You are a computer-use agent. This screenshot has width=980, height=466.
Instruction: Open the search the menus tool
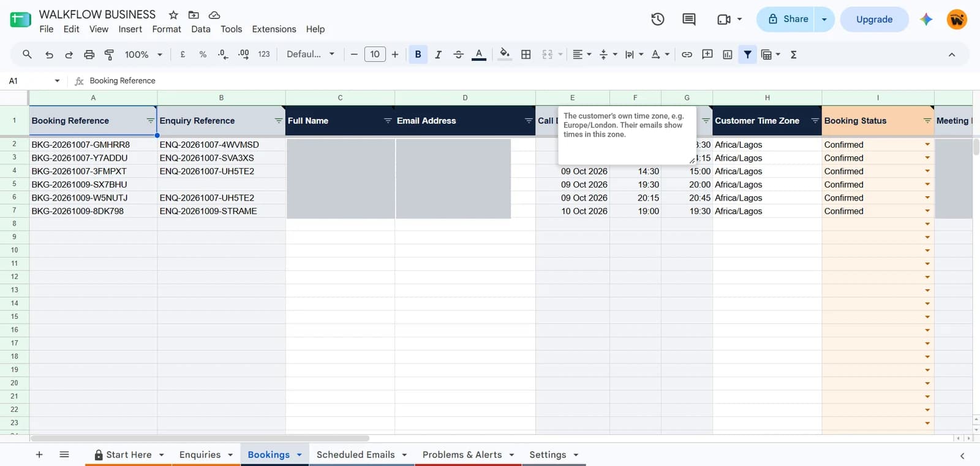(x=27, y=55)
